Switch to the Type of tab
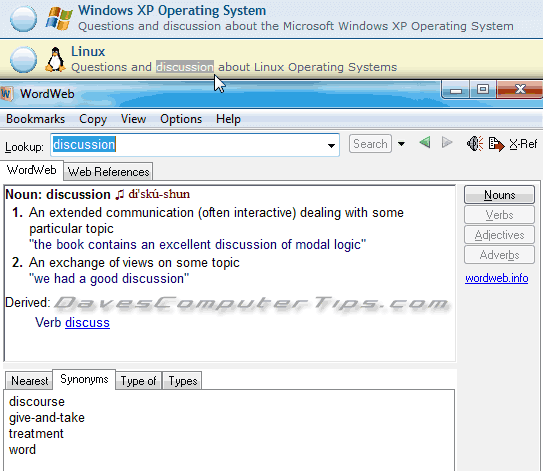 point(138,381)
